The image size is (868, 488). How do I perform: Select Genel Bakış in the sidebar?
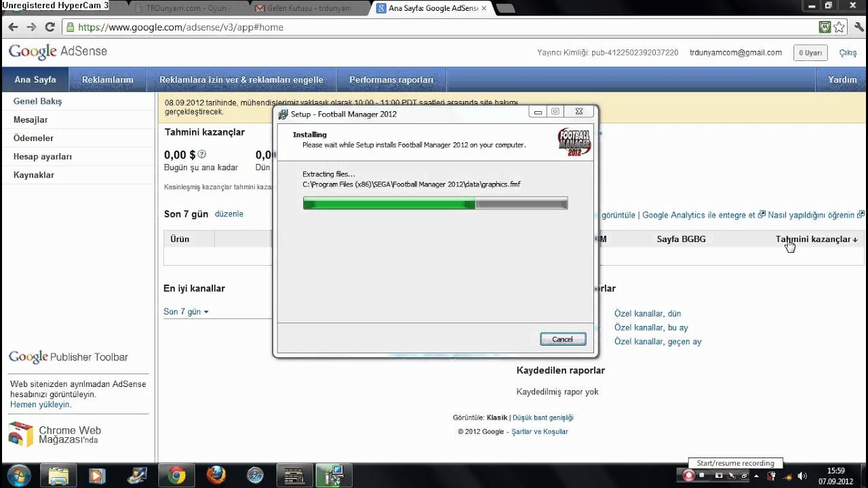pos(38,101)
